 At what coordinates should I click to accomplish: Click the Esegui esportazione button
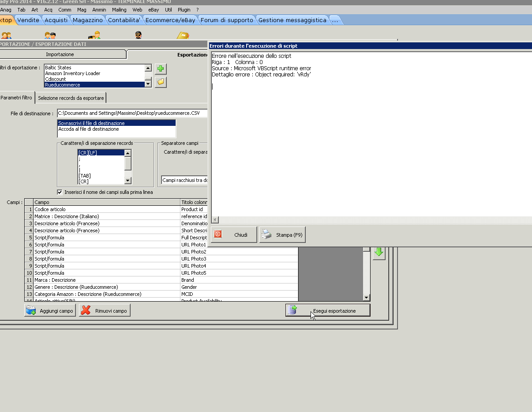(328, 311)
